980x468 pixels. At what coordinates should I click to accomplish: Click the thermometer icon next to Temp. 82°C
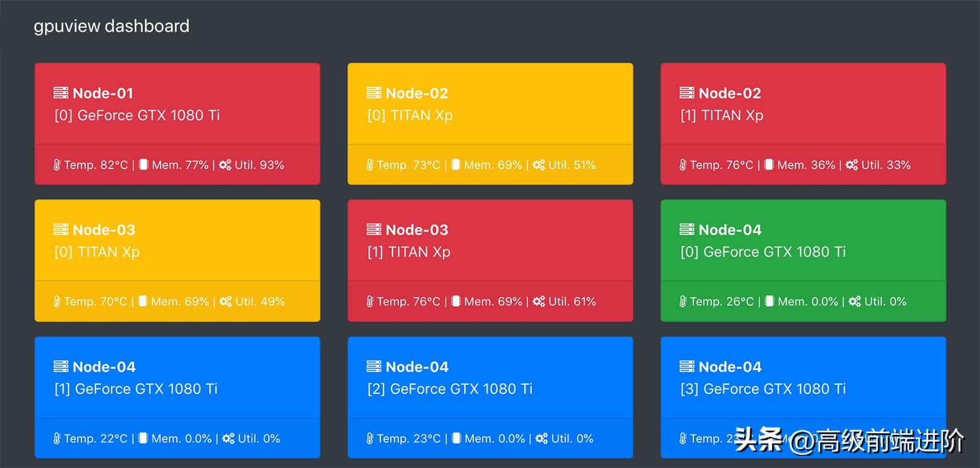coord(57,165)
